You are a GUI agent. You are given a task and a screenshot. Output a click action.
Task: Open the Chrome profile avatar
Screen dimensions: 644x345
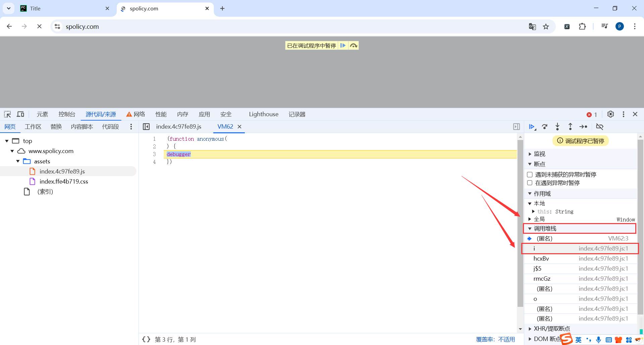620,26
